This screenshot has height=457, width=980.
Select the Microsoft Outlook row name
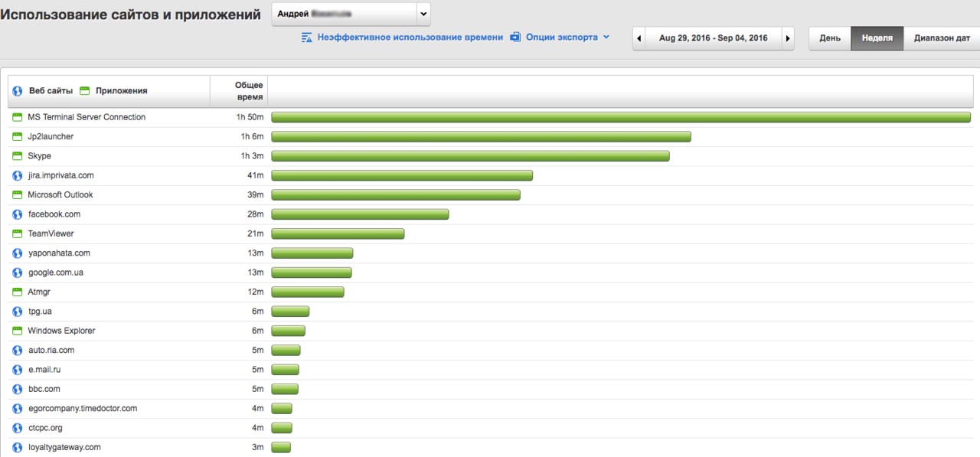click(x=60, y=194)
